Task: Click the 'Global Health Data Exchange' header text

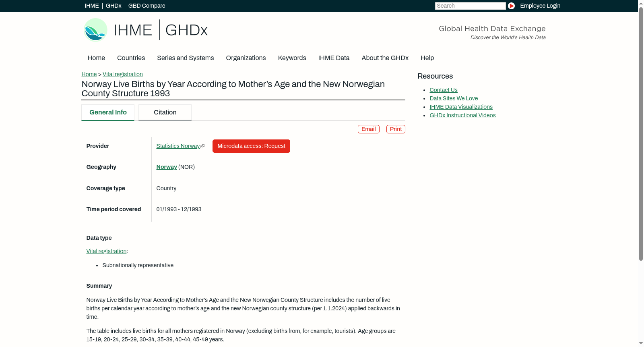Action: tap(492, 29)
